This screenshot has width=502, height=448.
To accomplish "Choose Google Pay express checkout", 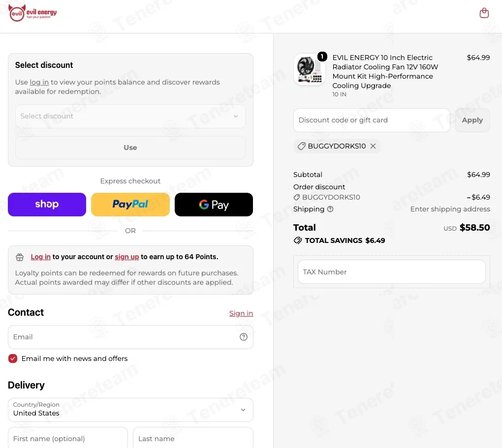I will pos(214,205).
